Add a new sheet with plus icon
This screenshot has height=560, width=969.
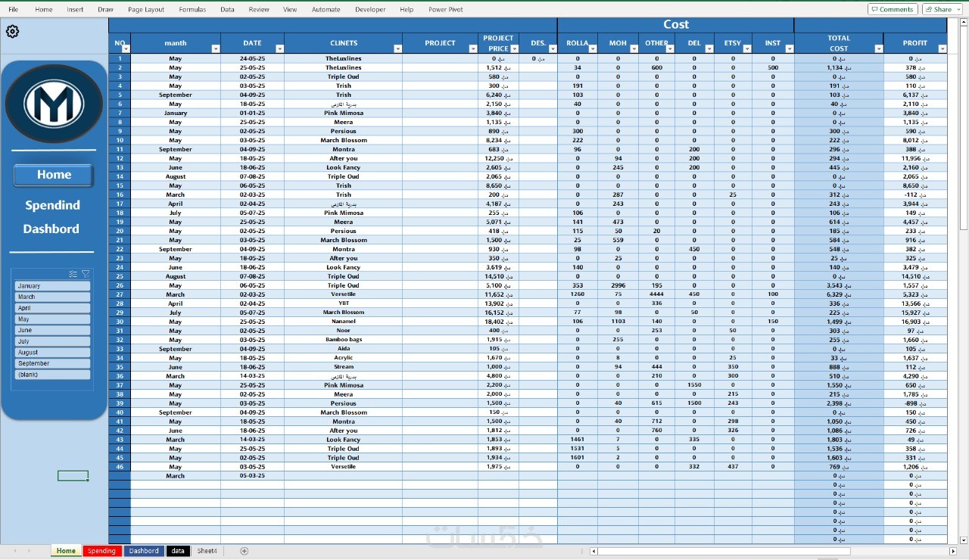244,551
